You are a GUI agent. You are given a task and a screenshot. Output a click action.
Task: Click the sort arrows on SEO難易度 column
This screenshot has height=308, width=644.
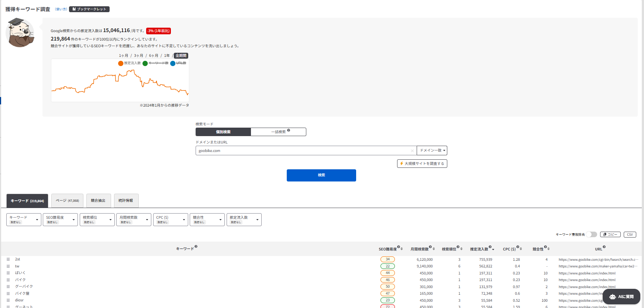(402, 249)
